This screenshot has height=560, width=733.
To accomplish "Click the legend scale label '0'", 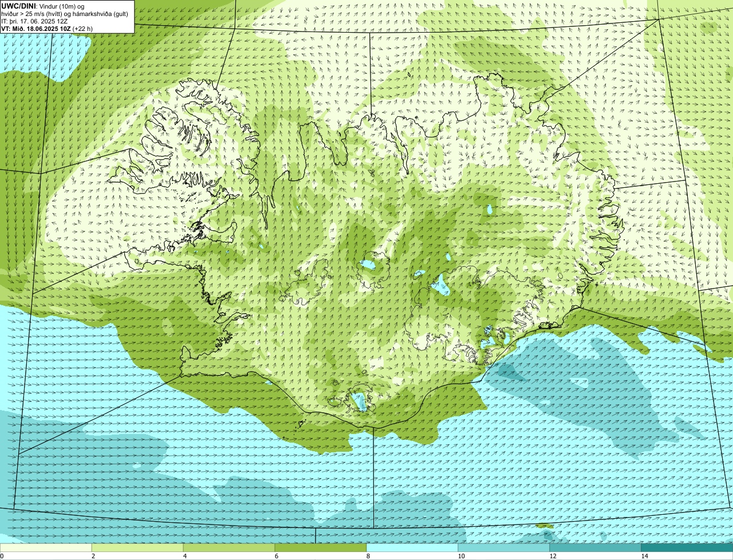I will (2, 556).
